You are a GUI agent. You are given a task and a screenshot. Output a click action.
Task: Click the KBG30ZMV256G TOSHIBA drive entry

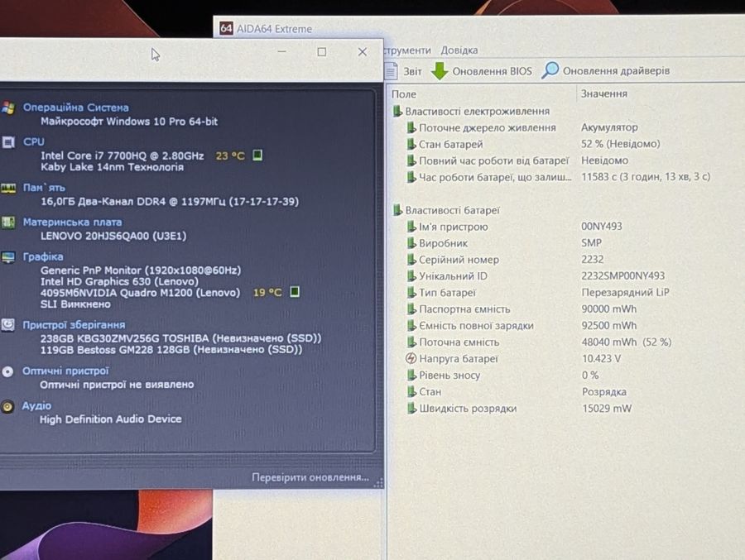point(180,338)
